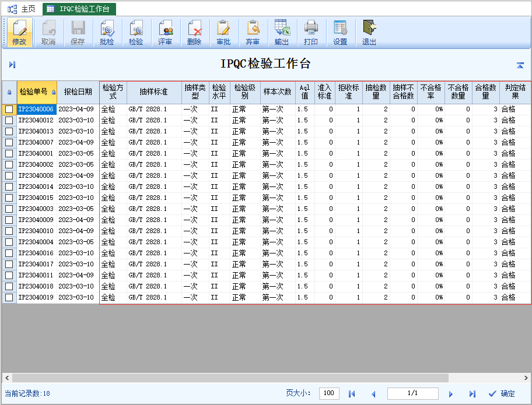The height and width of the screenshot is (405, 532).
Task: Click the 保存 (Save) toolbar icon
Action: pyautogui.click(x=78, y=33)
